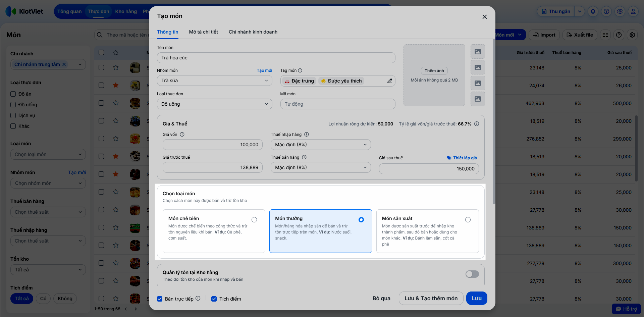Viewport: 644px width, 317px height.
Task: Open the Thực đơn menu
Action: point(99,11)
